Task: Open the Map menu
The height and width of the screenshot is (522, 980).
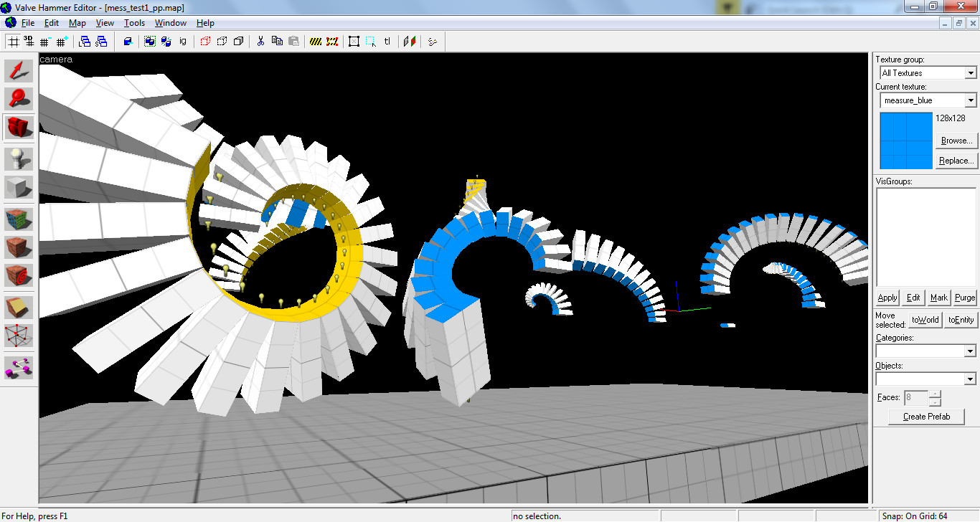Action: (x=77, y=23)
